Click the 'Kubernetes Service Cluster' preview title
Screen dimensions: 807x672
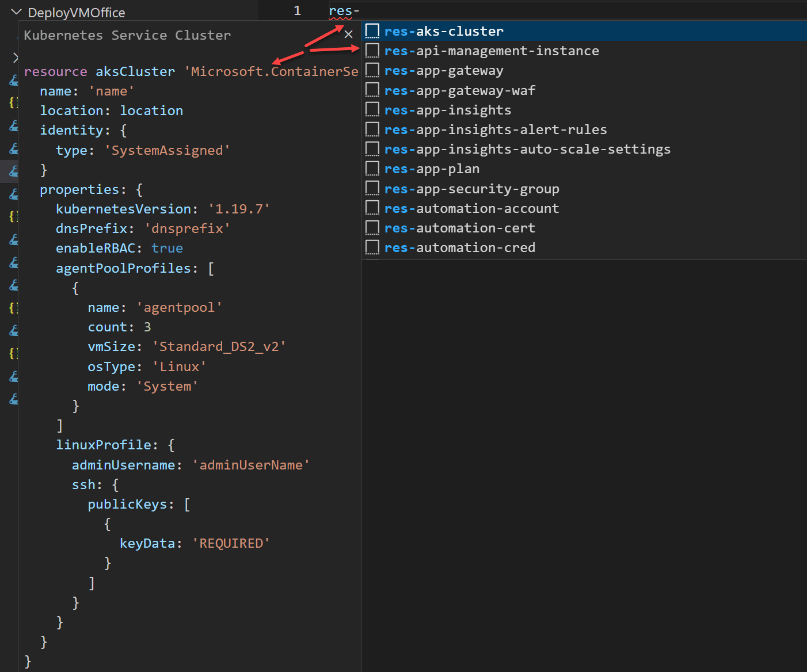click(x=127, y=35)
